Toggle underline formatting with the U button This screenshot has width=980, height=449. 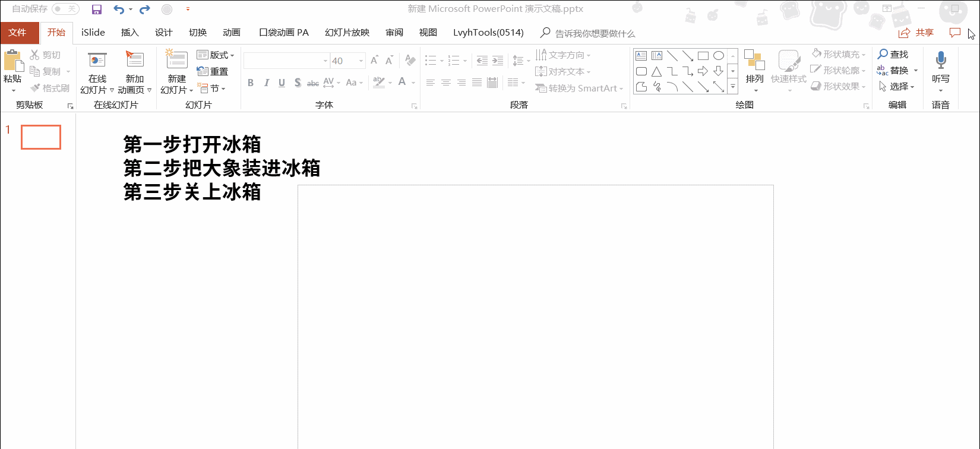pos(282,83)
